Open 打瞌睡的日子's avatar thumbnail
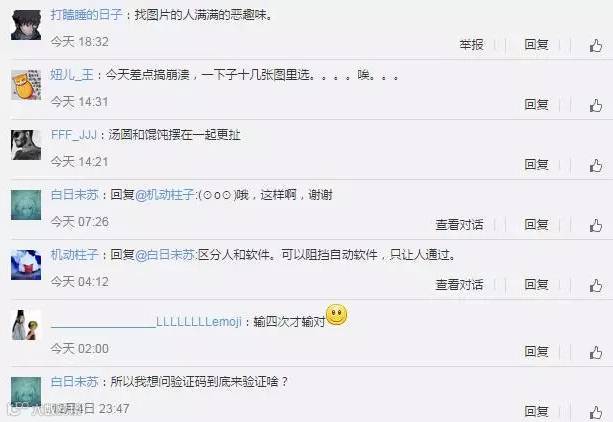Viewport: 613px width, 422px height. tap(26, 25)
